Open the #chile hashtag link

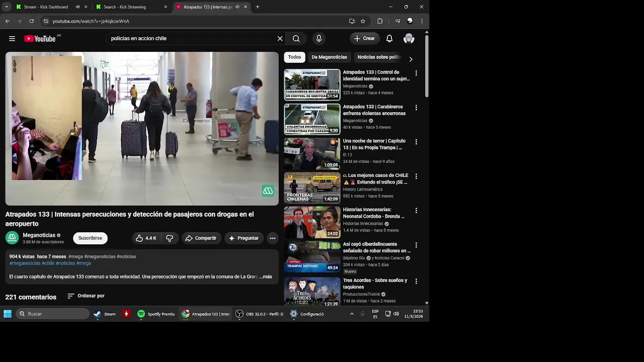click(48, 263)
